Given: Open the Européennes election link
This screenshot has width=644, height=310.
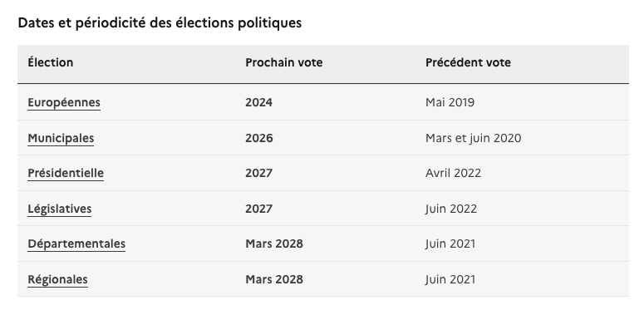Looking at the screenshot, I should coord(64,102).
